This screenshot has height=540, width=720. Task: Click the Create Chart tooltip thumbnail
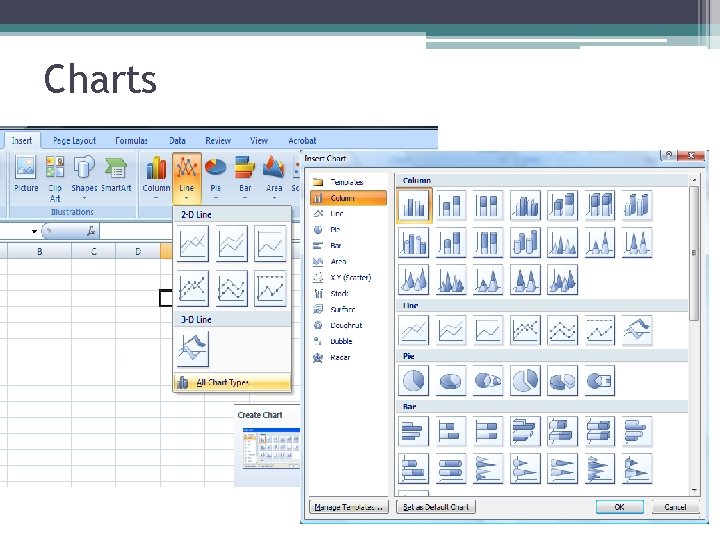[271, 448]
